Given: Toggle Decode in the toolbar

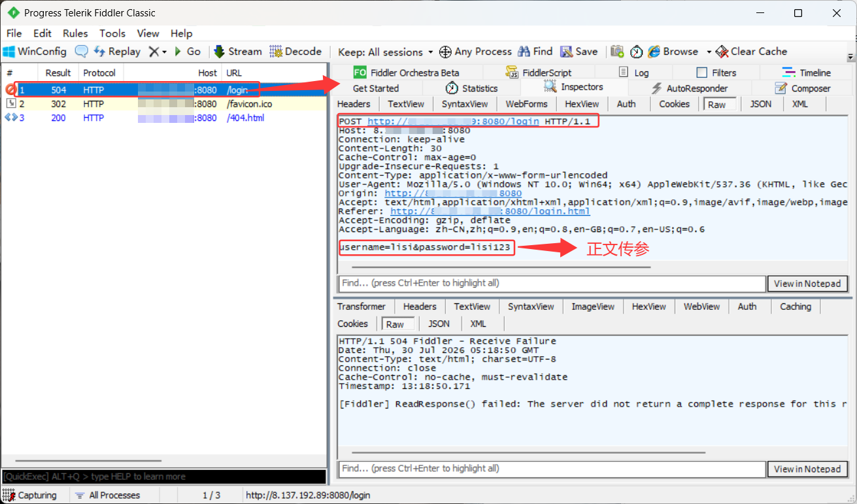Looking at the screenshot, I should coord(296,52).
